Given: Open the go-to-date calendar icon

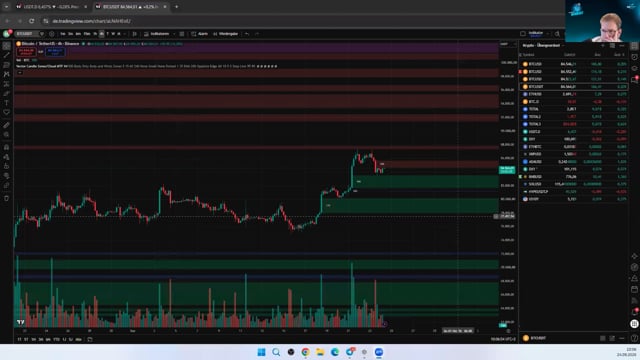Looking at the screenshot, I should pos(90,339).
